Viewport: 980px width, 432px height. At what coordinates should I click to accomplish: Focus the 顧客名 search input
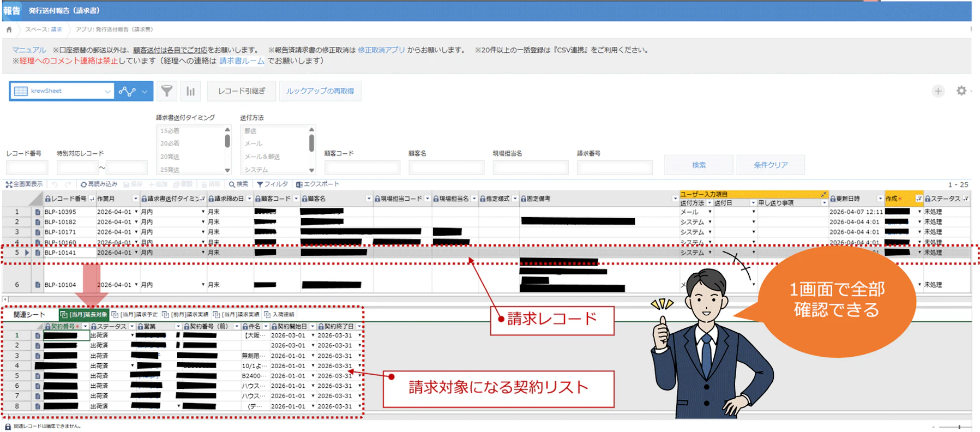click(446, 167)
